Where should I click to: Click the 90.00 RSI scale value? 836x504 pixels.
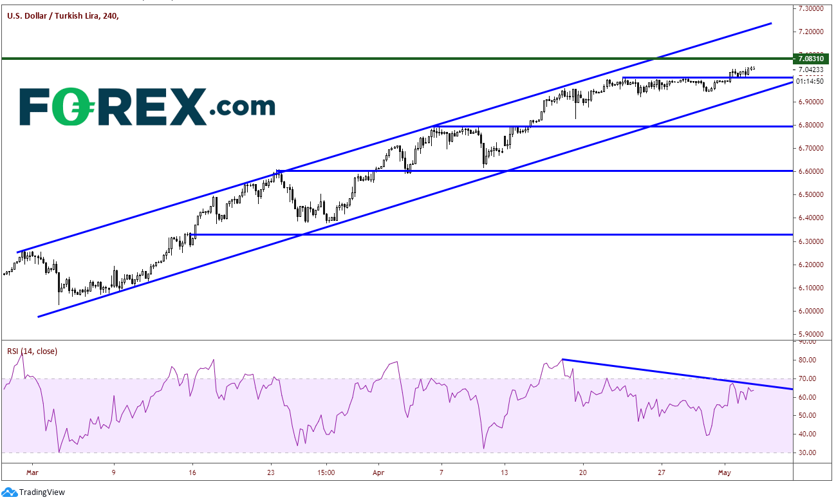coord(807,342)
